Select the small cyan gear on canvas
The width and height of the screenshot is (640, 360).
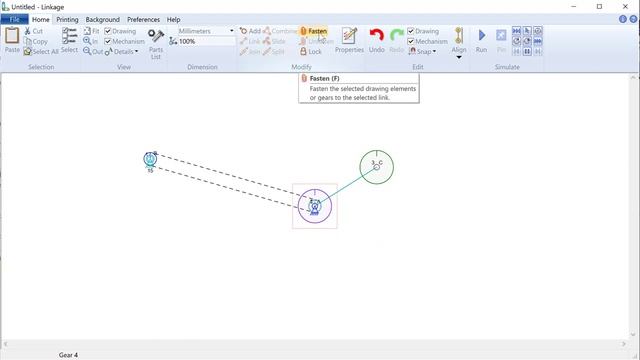(x=150, y=159)
